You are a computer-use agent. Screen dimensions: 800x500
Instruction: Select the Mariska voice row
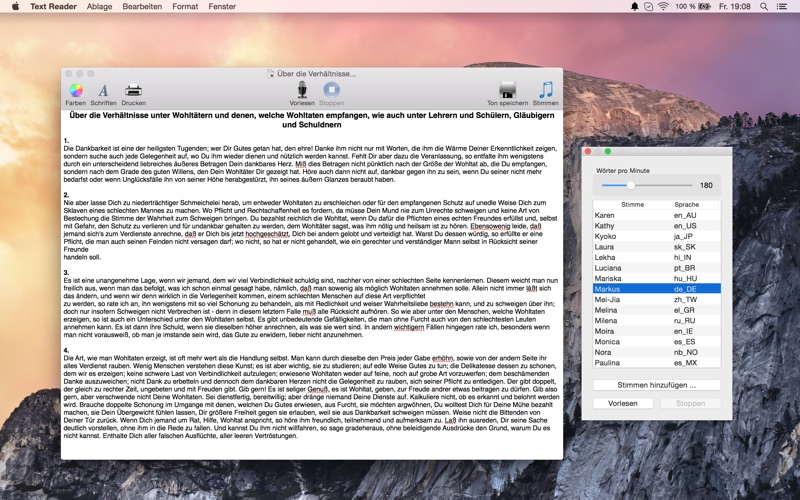(x=657, y=278)
